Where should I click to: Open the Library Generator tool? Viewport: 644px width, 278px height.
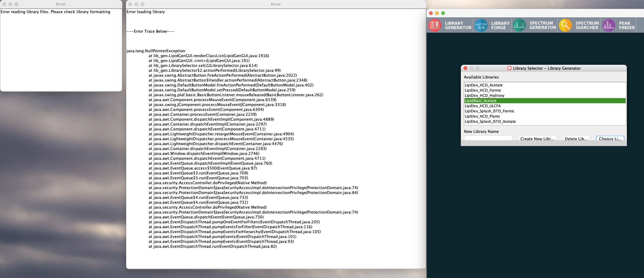click(x=450, y=25)
